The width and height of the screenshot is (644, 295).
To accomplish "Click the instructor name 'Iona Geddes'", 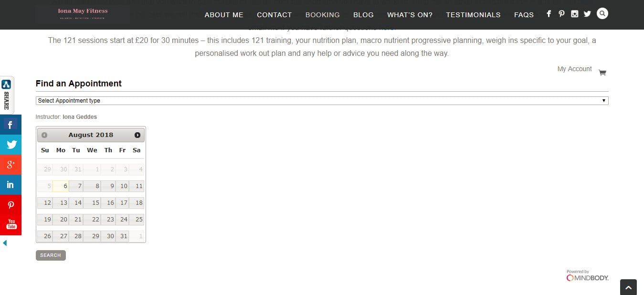I will tap(80, 117).
